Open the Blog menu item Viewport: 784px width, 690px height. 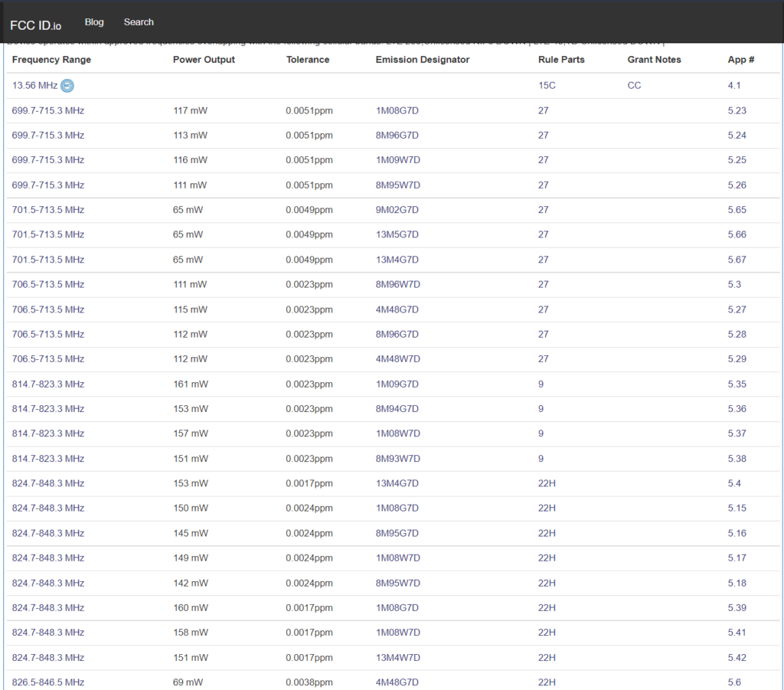click(x=94, y=22)
